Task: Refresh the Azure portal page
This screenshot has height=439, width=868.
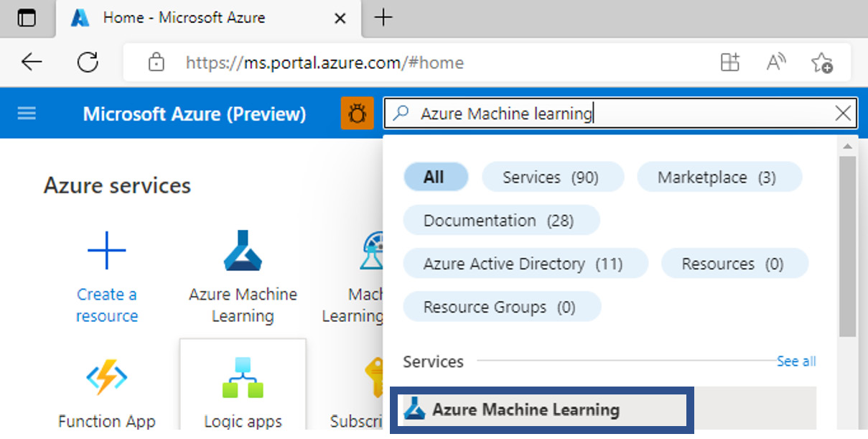Action: [x=88, y=63]
